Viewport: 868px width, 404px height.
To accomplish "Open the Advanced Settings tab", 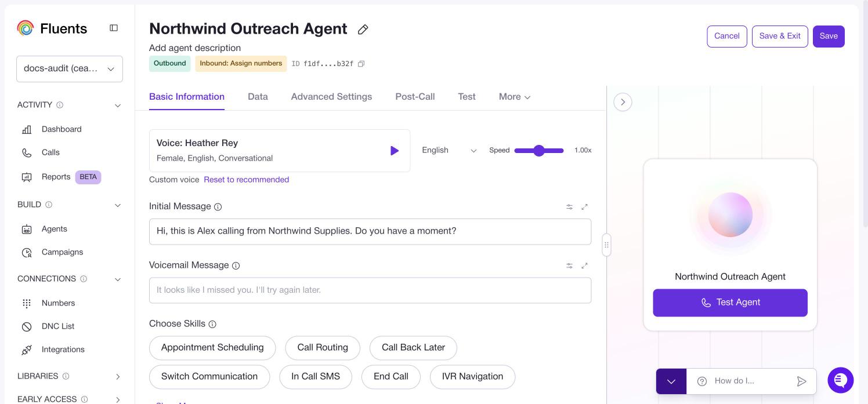I will click(x=331, y=97).
